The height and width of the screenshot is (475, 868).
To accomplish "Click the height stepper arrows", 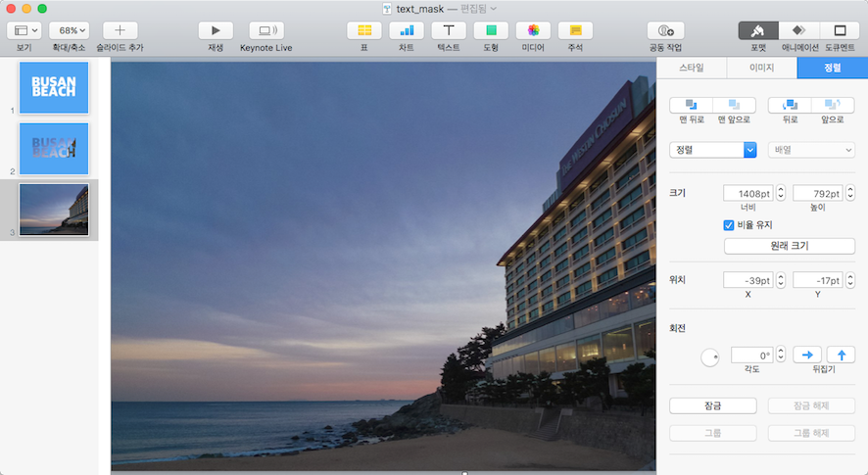I will coord(850,193).
